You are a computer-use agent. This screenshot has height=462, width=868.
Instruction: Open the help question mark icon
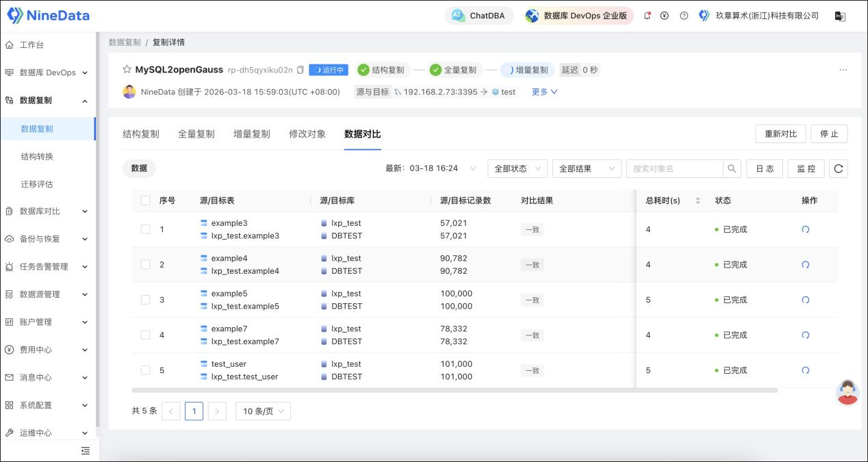tap(684, 16)
